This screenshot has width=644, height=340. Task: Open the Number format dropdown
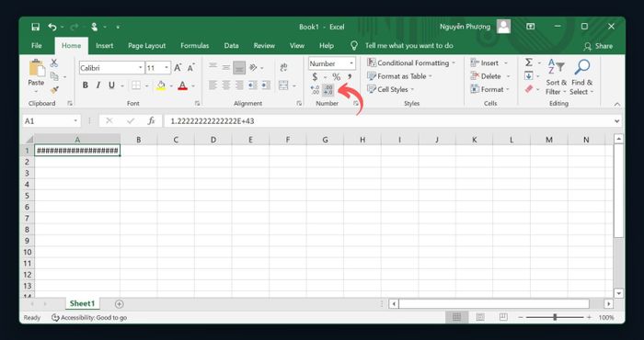[x=351, y=63]
